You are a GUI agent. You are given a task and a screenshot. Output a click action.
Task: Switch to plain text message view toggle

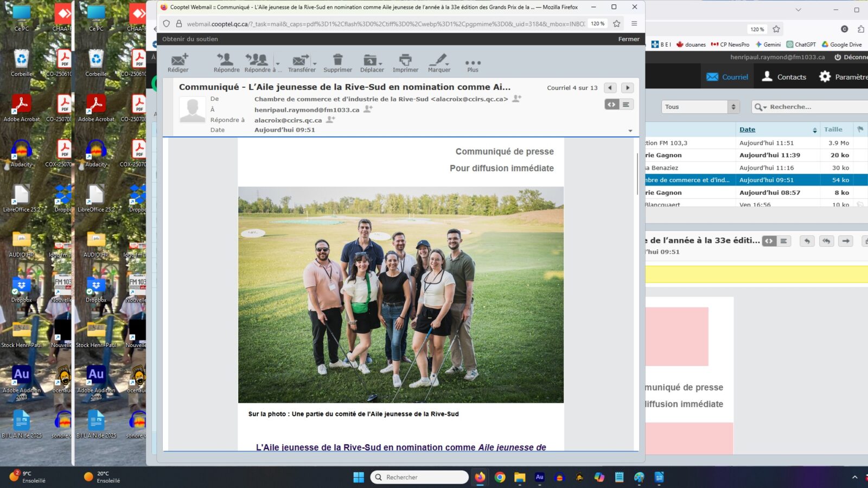tap(626, 105)
